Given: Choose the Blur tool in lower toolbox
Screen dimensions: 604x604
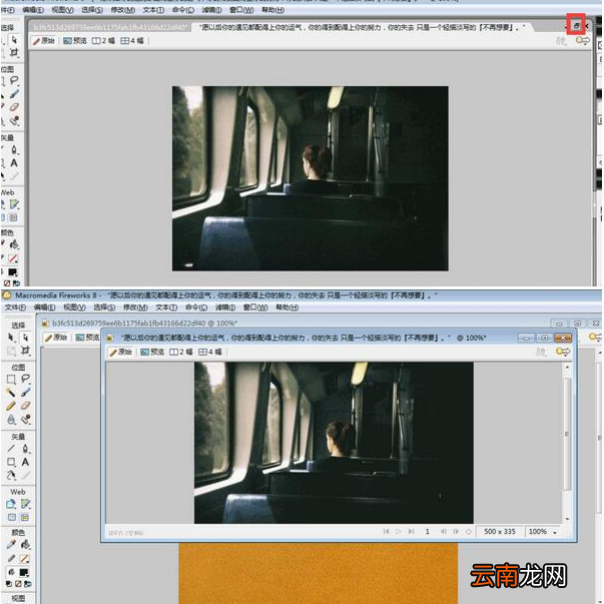Looking at the screenshot, I should (x=11, y=419).
